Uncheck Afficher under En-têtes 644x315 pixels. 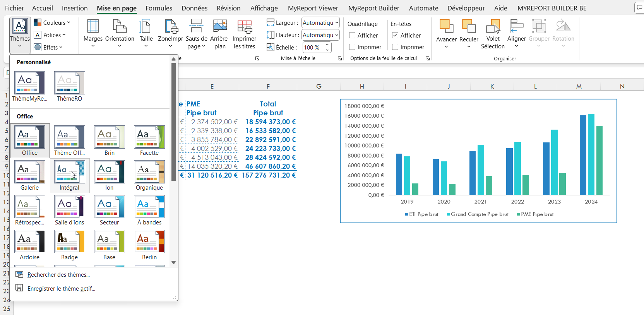pyautogui.click(x=395, y=36)
